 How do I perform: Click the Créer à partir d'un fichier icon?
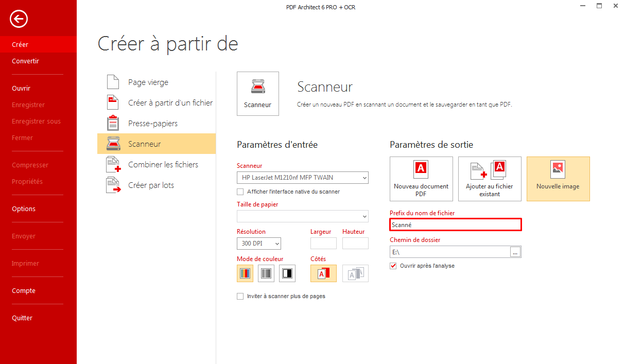point(113,103)
